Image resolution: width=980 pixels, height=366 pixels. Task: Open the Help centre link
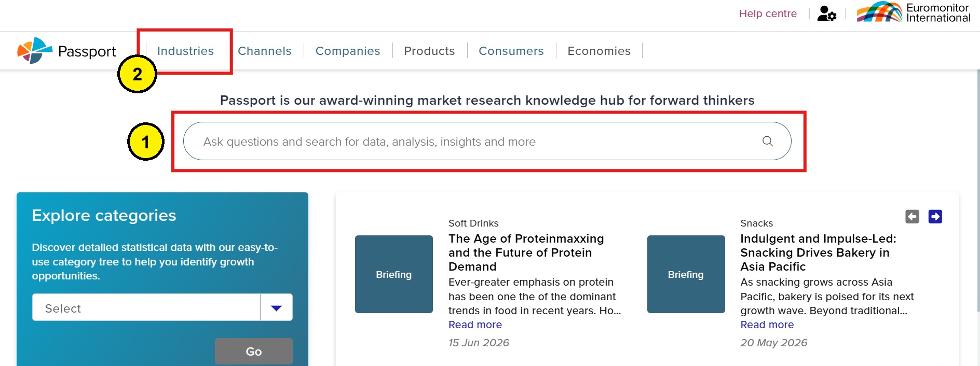[x=768, y=13]
